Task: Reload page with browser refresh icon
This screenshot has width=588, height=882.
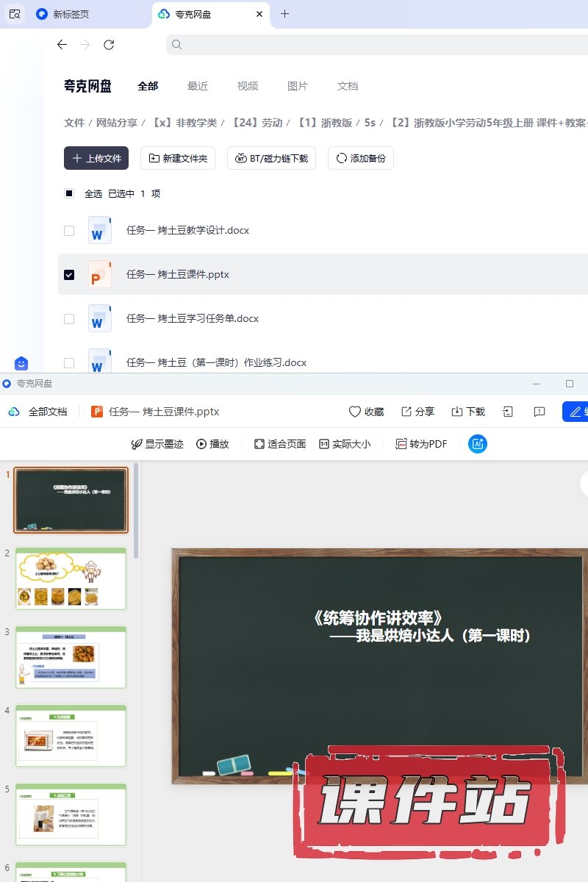Action: tap(109, 45)
